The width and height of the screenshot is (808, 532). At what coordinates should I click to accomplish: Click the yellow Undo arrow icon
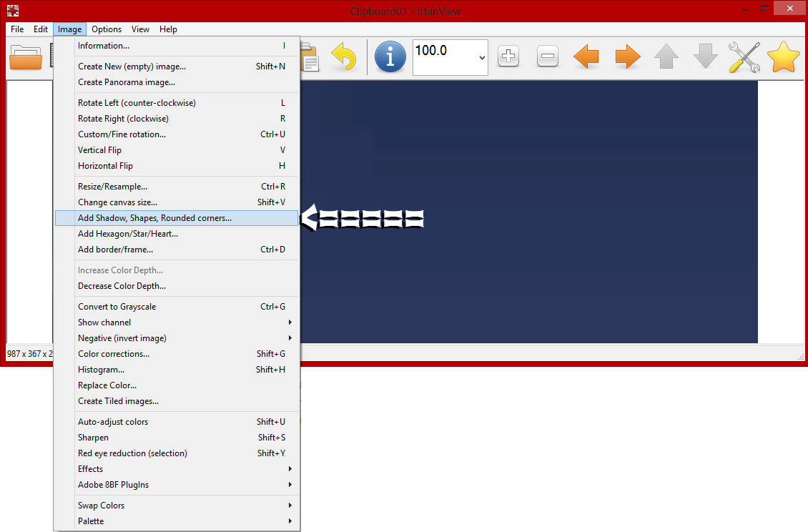point(344,56)
